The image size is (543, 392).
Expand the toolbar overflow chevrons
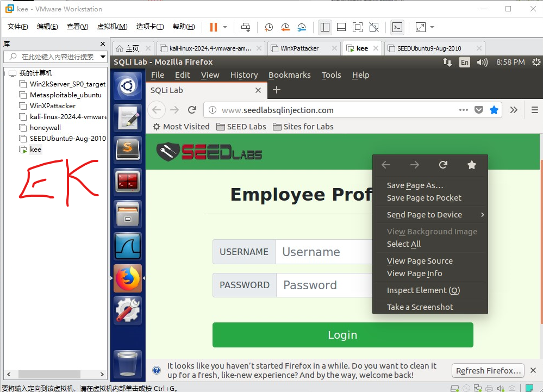point(514,110)
